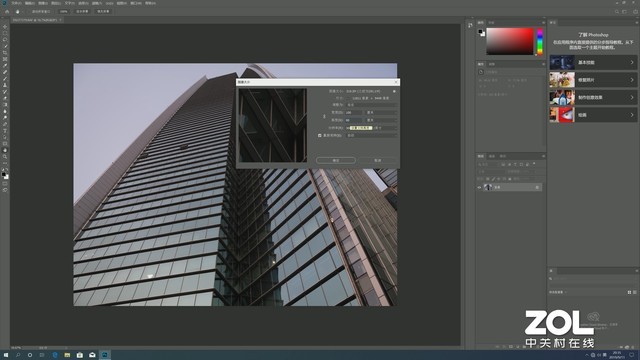Change screen mode icon at toolbar bottom
The width and height of the screenshot is (640, 360).
tap(5, 190)
